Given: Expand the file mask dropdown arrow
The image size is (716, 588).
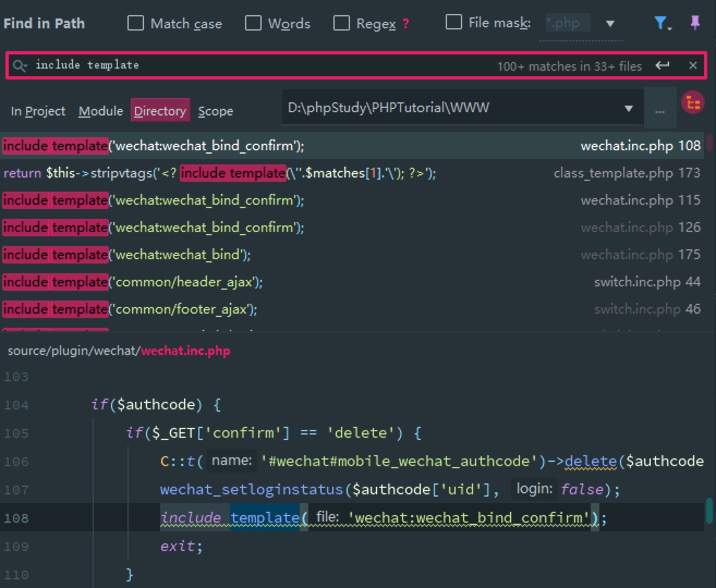Looking at the screenshot, I should tap(610, 23).
